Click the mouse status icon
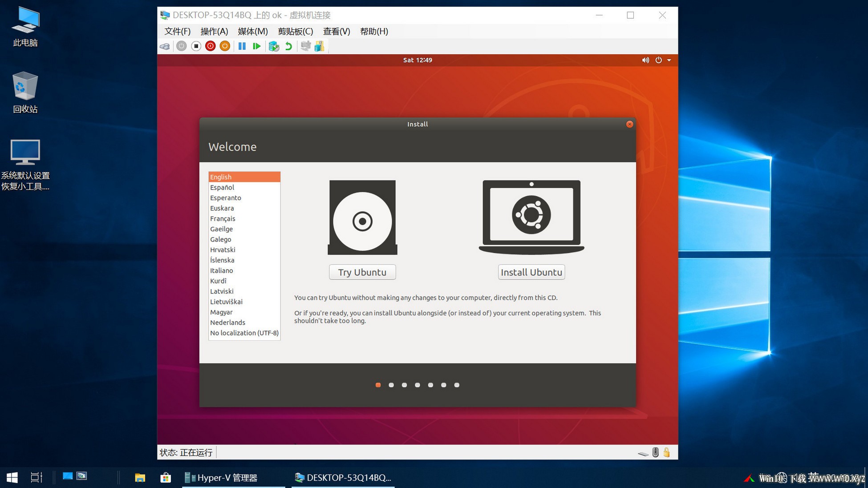The height and width of the screenshot is (488, 868). pyautogui.click(x=655, y=452)
